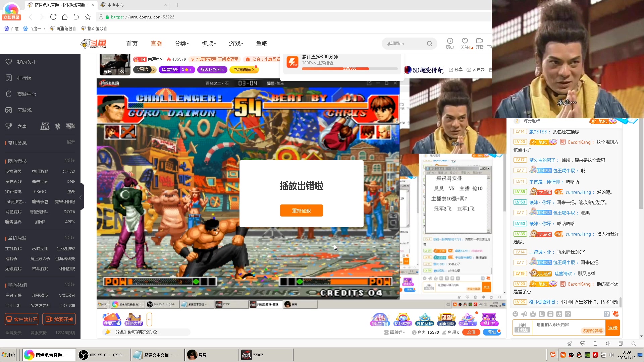Click the chat input field
Screen dimensions: 644x362
coord(569,328)
